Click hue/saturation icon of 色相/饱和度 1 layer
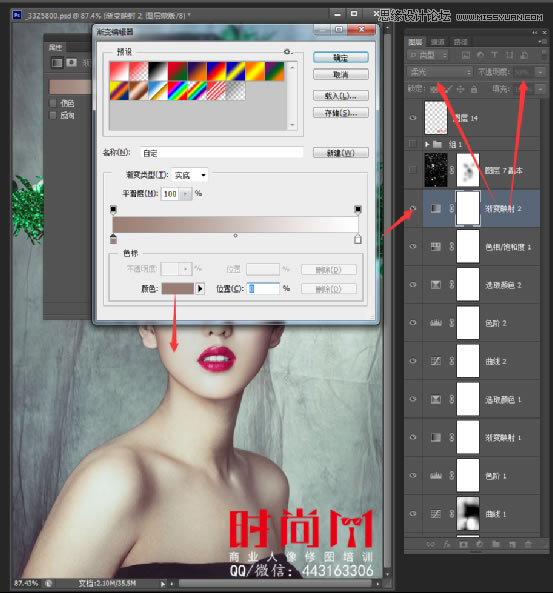 (436, 247)
